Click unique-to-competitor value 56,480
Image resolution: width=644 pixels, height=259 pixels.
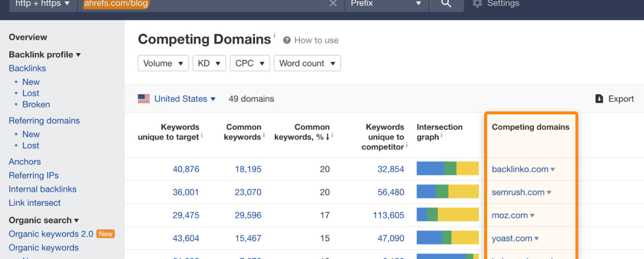click(x=391, y=192)
